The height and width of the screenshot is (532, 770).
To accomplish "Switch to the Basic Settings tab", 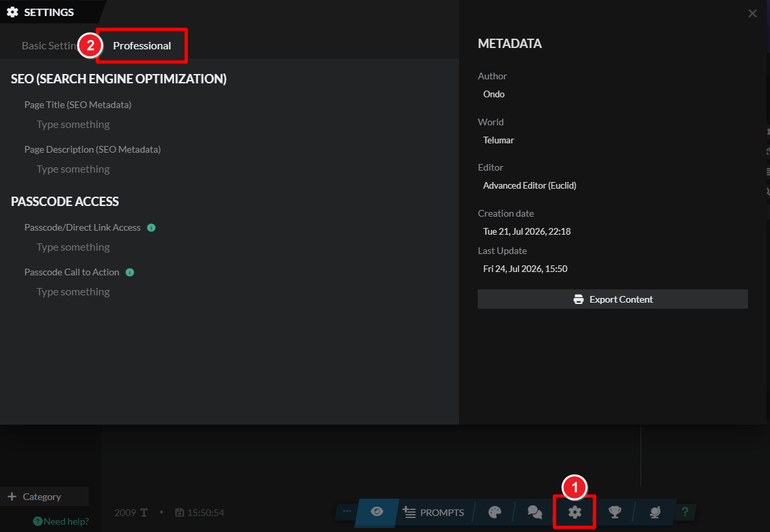I will (x=49, y=45).
